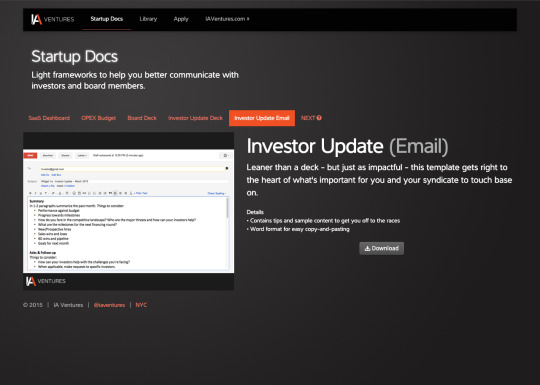
Task: Select the SaaS Dashboard tab
Action: [49, 118]
